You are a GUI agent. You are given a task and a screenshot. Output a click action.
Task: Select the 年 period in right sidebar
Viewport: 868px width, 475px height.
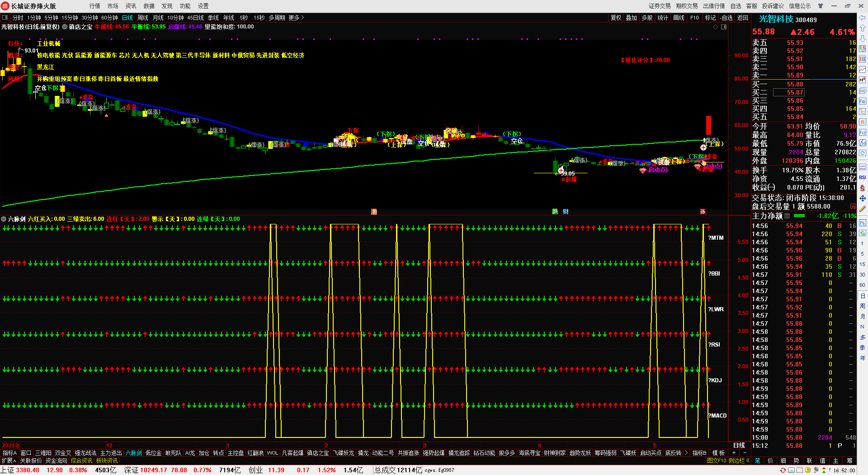863,358
